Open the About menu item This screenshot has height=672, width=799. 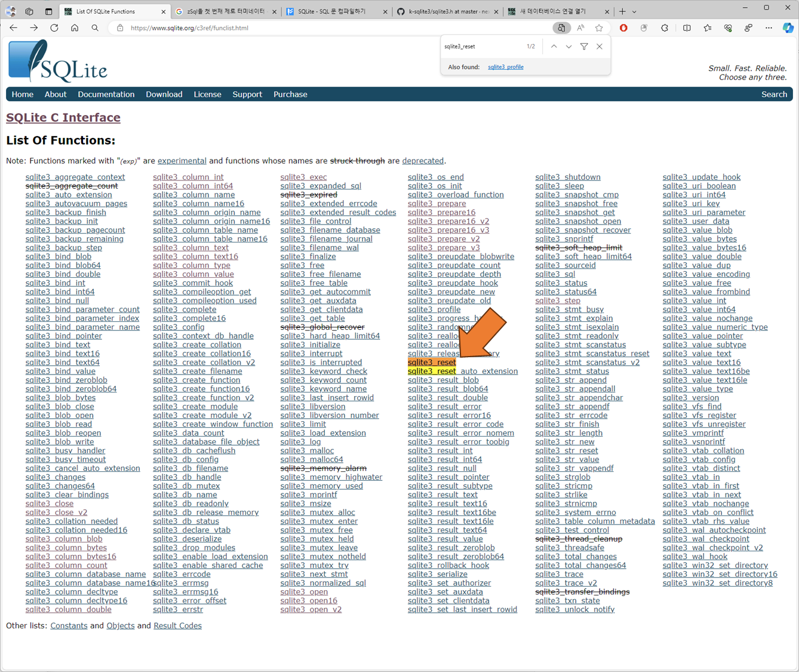point(56,94)
